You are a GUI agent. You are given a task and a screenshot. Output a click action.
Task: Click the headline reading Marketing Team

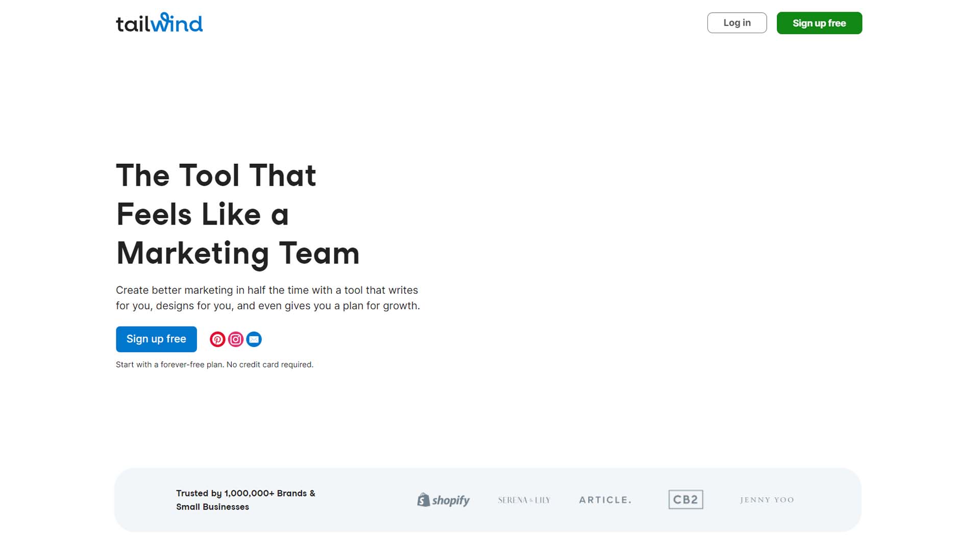point(238,252)
